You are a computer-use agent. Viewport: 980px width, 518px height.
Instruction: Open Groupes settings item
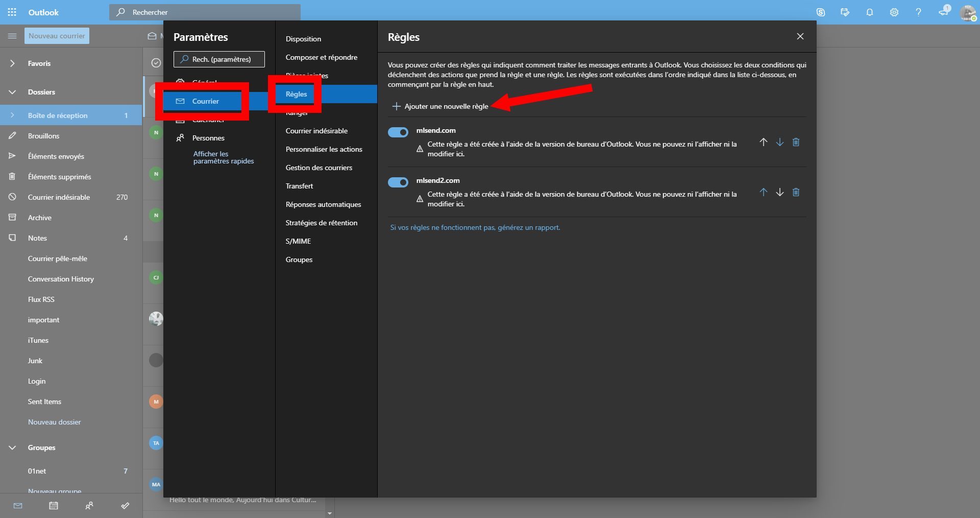[299, 260]
